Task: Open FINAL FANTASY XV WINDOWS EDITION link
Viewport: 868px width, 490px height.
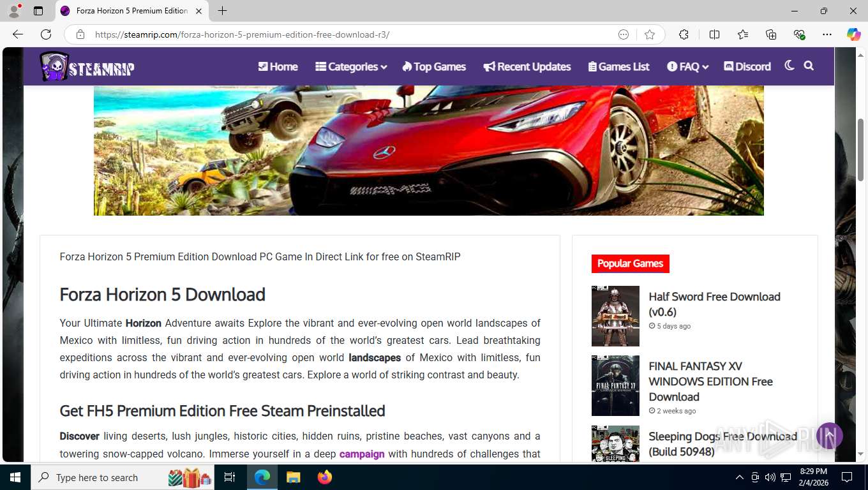Action: click(x=710, y=382)
